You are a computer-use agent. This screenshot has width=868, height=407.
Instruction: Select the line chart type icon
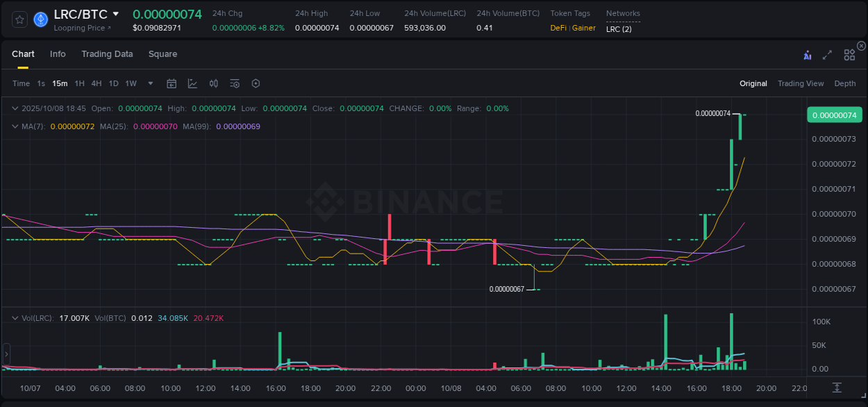click(x=193, y=83)
